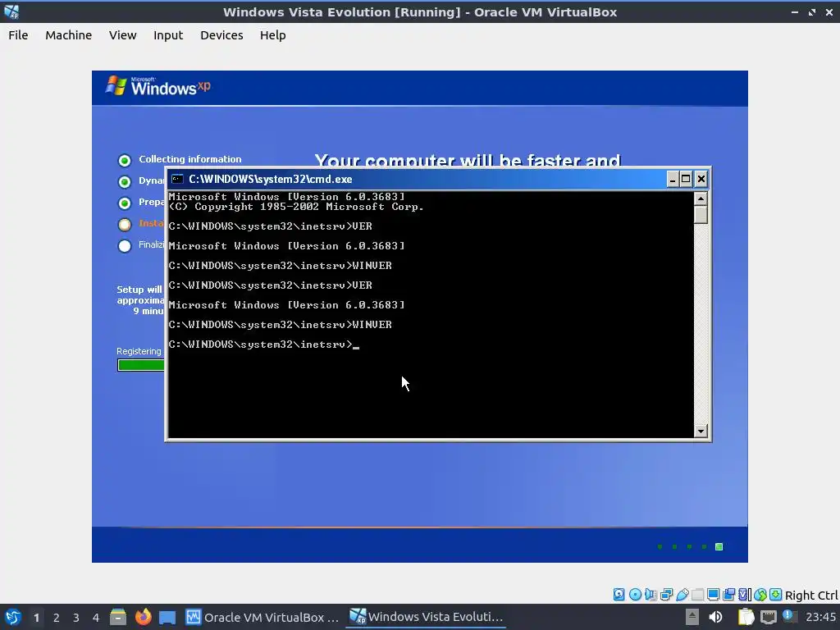840x630 pixels.
Task: Click the Collecting information step indicator
Action: tap(125, 160)
